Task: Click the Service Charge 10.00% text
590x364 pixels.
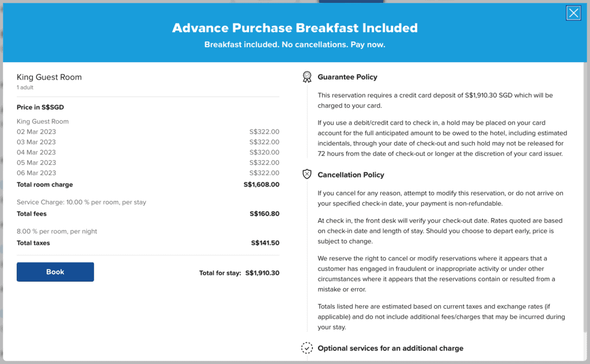Action: (81, 202)
